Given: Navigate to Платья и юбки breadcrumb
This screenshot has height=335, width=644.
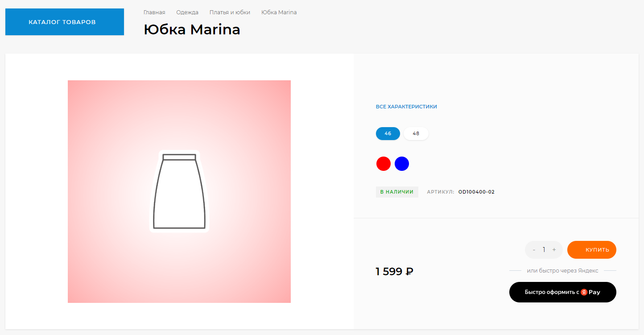Looking at the screenshot, I should tap(230, 12).
